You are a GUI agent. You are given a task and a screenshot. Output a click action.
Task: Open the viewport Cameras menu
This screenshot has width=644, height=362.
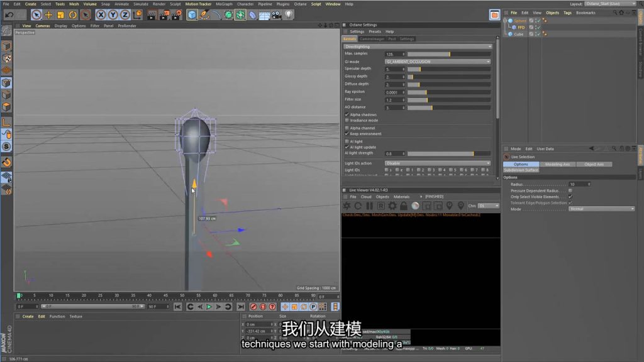43,26
